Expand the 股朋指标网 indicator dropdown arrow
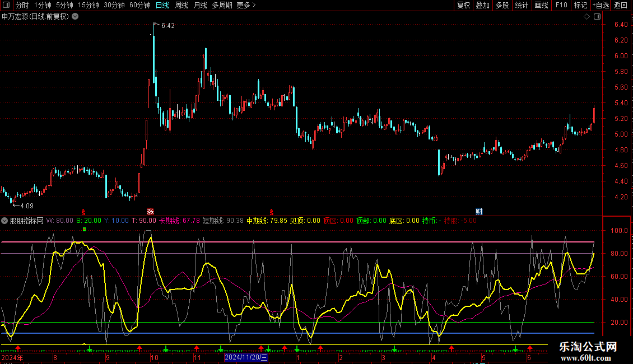Viewport: 633px width, 364px height. point(5,221)
